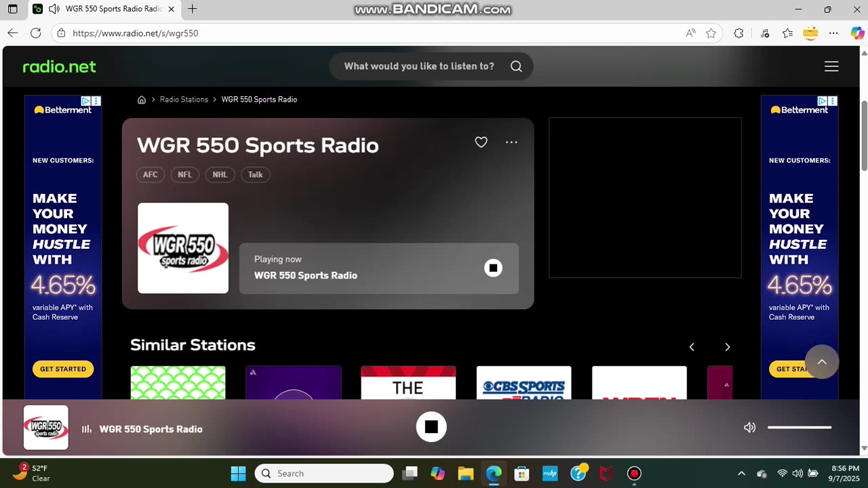
Task: Stop playback in Playing now card
Action: (x=493, y=268)
